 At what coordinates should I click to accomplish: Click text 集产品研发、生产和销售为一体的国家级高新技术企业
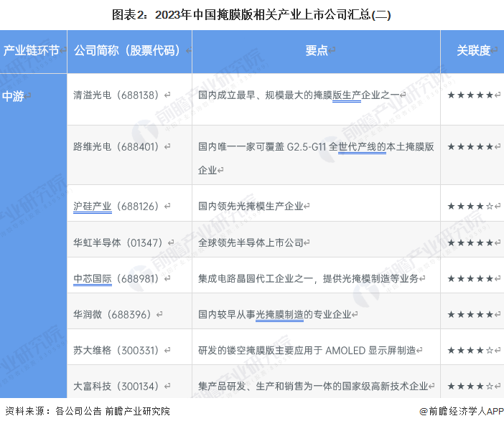click(x=313, y=386)
